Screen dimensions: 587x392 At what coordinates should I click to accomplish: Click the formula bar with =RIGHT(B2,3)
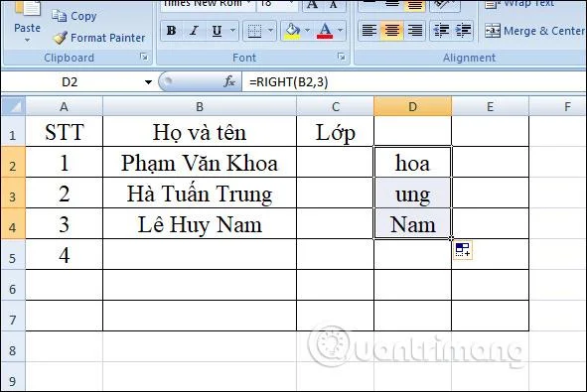(x=413, y=82)
